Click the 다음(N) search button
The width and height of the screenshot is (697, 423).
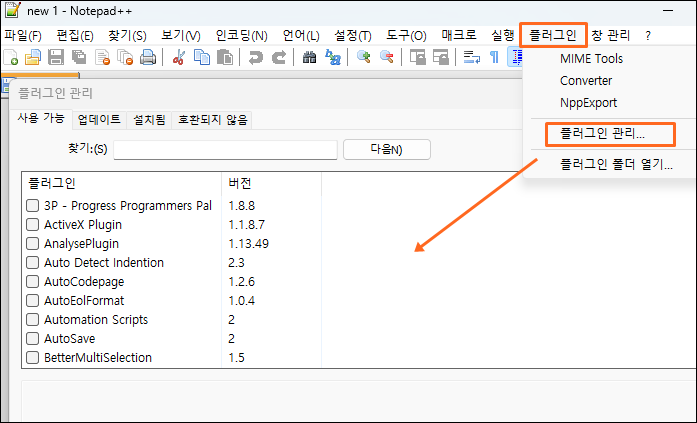click(387, 149)
